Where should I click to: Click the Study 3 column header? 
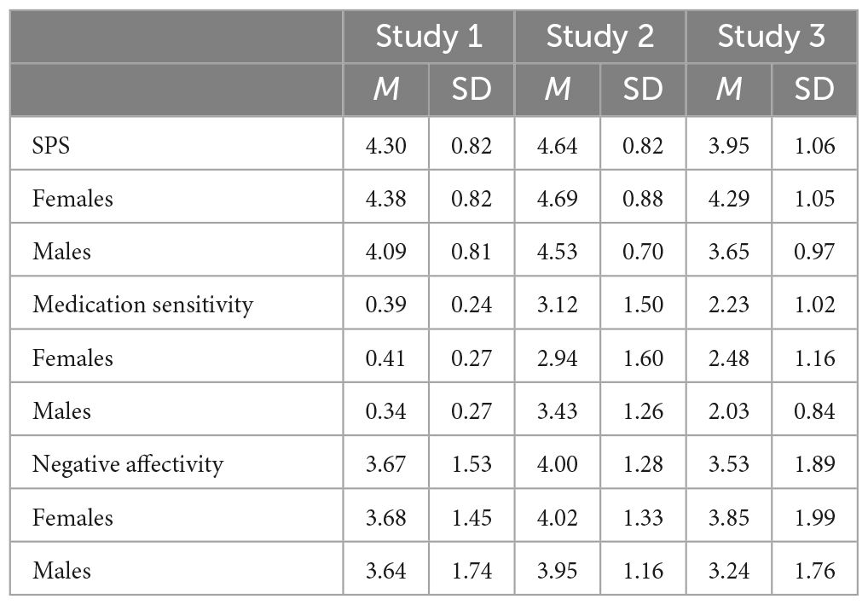tap(771, 37)
